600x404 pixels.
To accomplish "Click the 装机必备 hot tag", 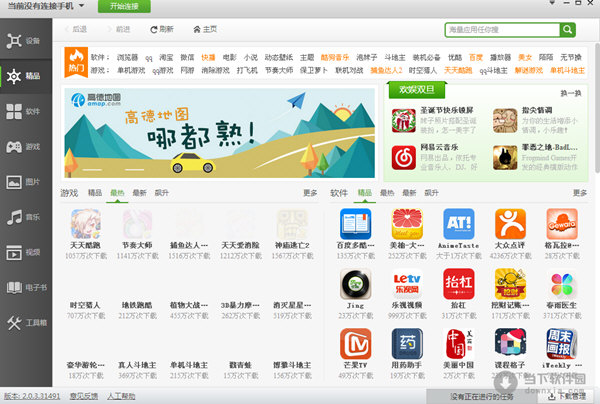I will (x=426, y=57).
